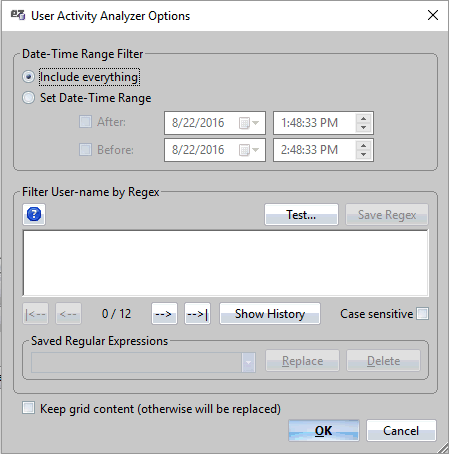Jump to last regex history entry

coord(197,314)
